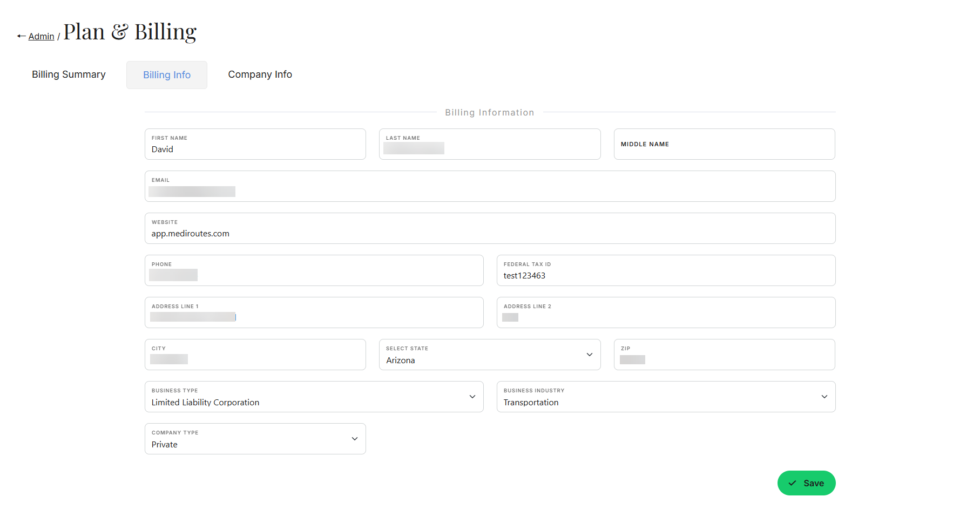Open the Company Type dropdown

[255, 439]
